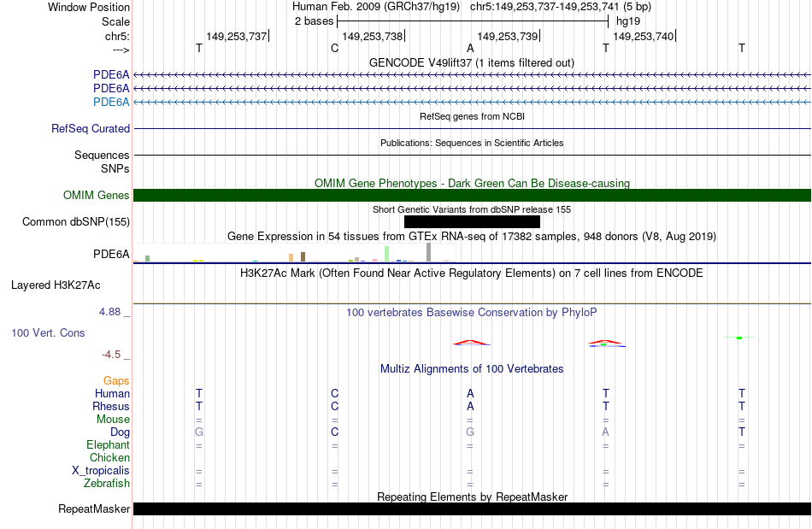Screen dimensions: 812x529
Task: Click the orange Gaps row label
Action: [116, 381]
